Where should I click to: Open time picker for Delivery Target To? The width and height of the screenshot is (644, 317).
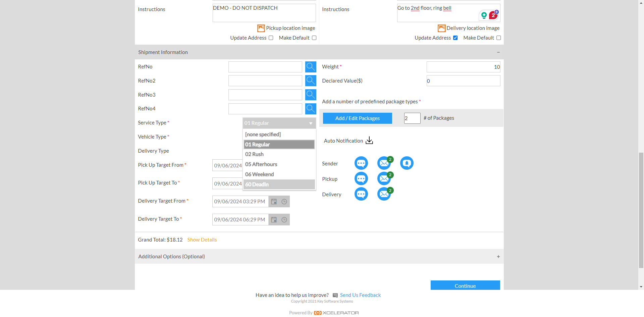click(284, 220)
